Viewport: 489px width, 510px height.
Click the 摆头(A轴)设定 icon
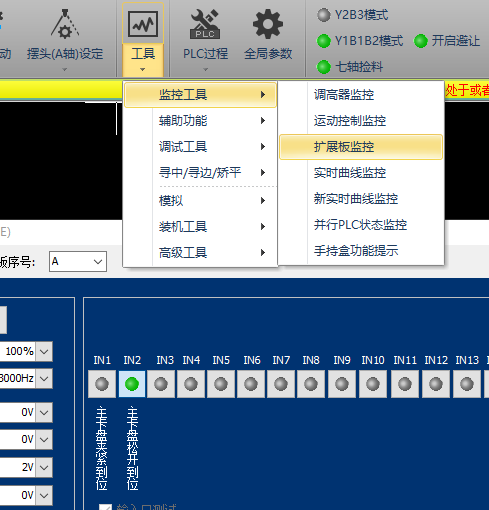pyautogui.click(x=65, y=23)
